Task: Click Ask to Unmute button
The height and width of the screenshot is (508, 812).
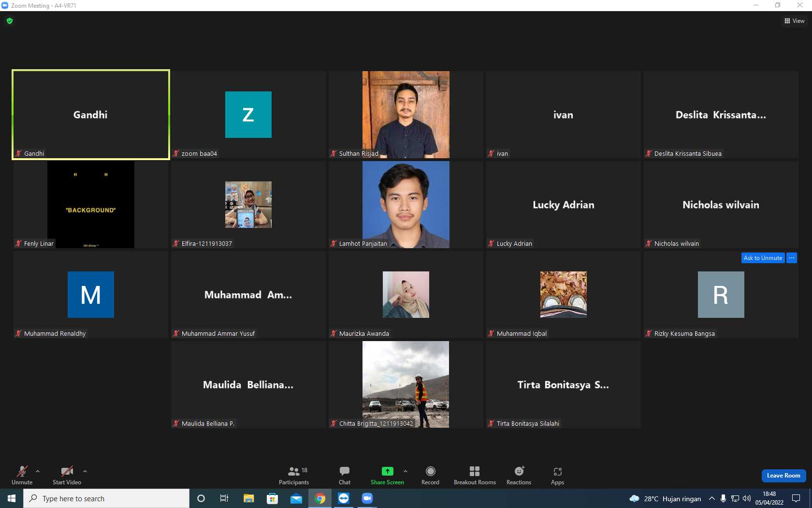Action: [763, 258]
